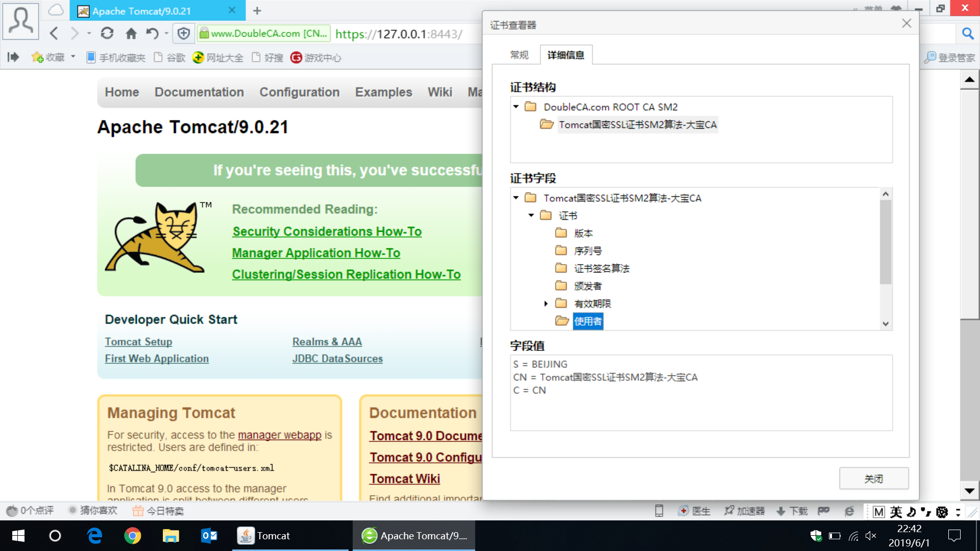Open a new browser tab
The image size is (980, 551).
coord(257,11)
